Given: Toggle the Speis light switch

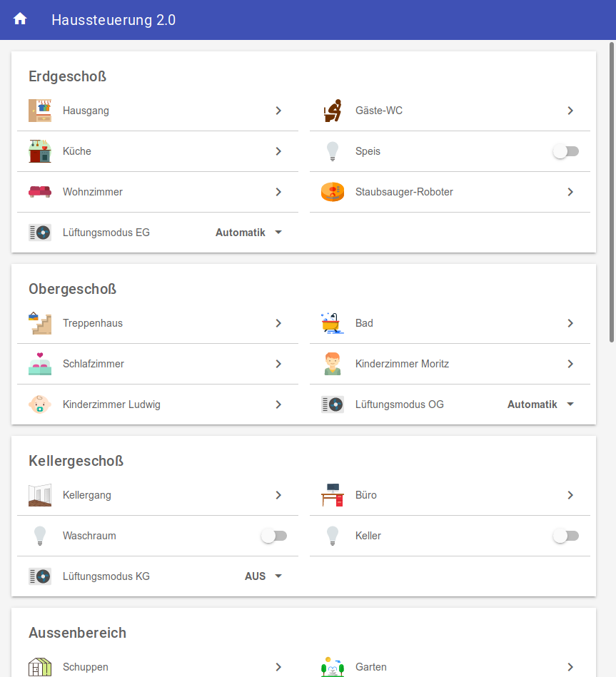Looking at the screenshot, I should tap(566, 151).
